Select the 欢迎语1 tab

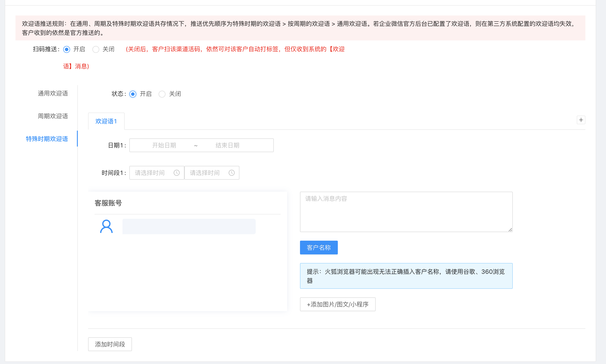click(x=106, y=121)
